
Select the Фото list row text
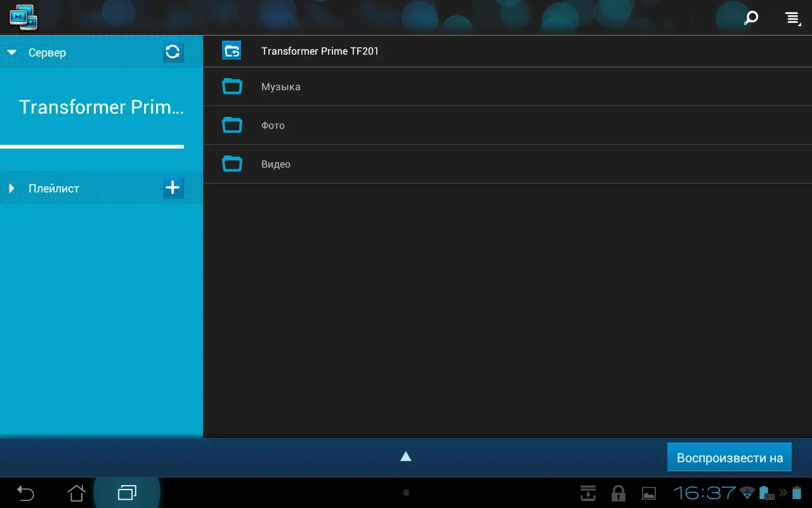273,126
